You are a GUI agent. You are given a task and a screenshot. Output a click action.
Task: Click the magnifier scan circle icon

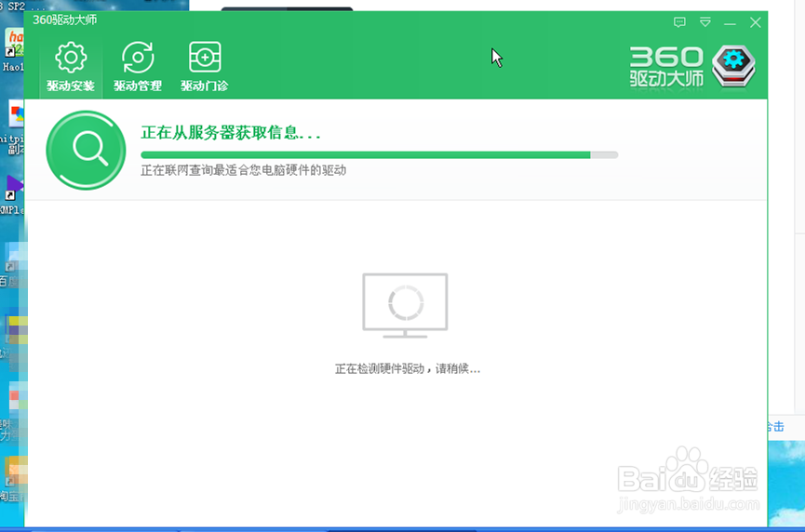pyautogui.click(x=86, y=151)
